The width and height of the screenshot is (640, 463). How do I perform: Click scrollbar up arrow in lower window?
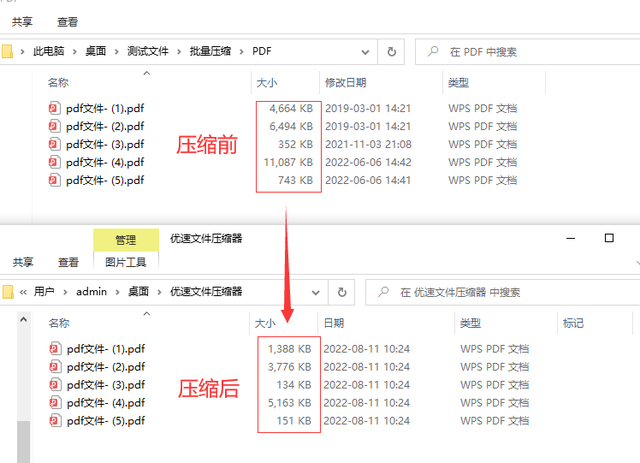click(x=24, y=319)
